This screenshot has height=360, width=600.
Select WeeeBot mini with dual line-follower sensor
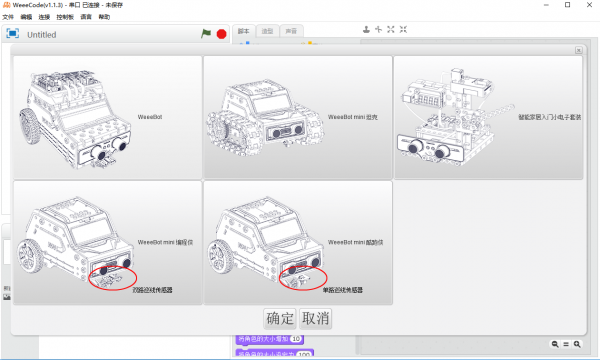108,243
